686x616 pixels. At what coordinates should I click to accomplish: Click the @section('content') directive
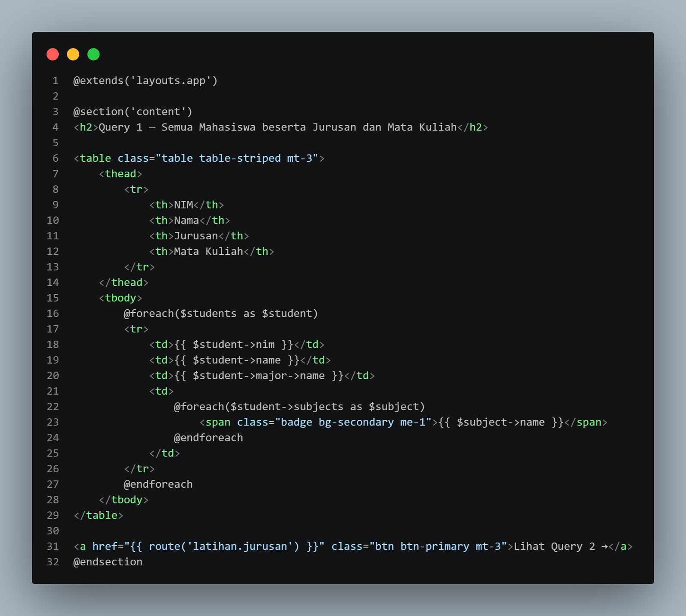tap(133, 112)
